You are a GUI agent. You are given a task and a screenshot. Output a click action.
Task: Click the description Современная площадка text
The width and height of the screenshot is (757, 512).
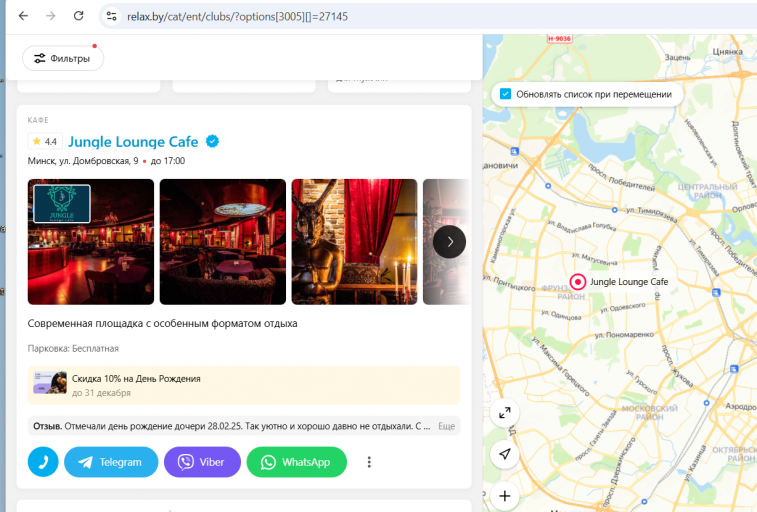[162, 323]
